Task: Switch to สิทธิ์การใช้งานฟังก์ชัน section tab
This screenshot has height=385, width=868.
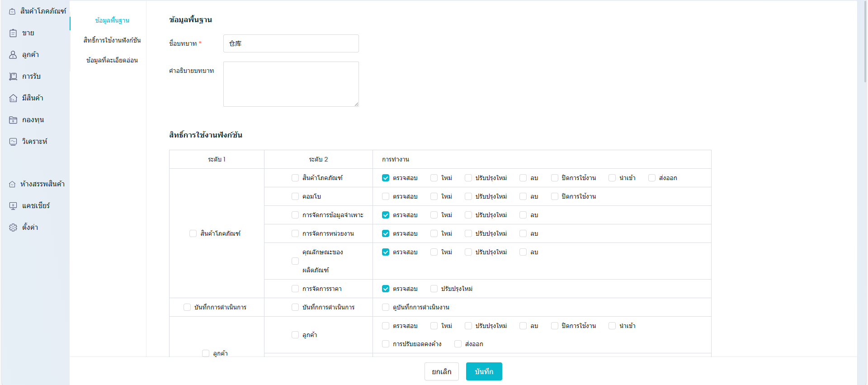Action: [x=112, y=40]
